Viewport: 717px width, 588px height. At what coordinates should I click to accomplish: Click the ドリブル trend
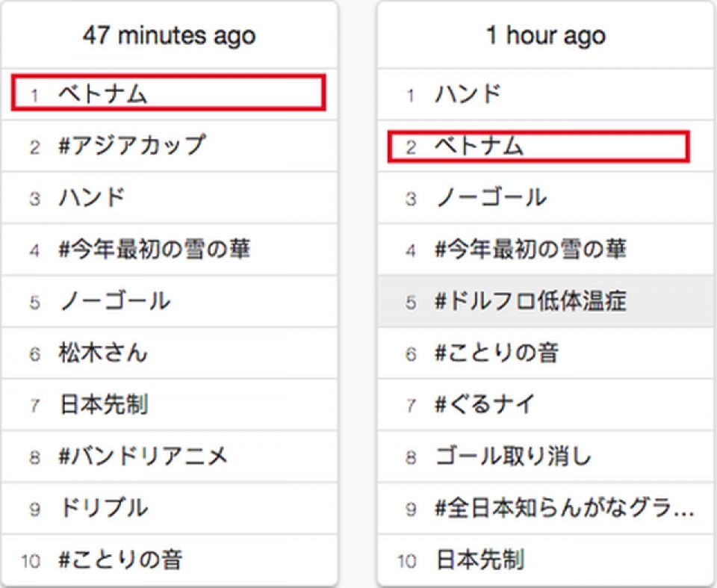coord(103,507)
